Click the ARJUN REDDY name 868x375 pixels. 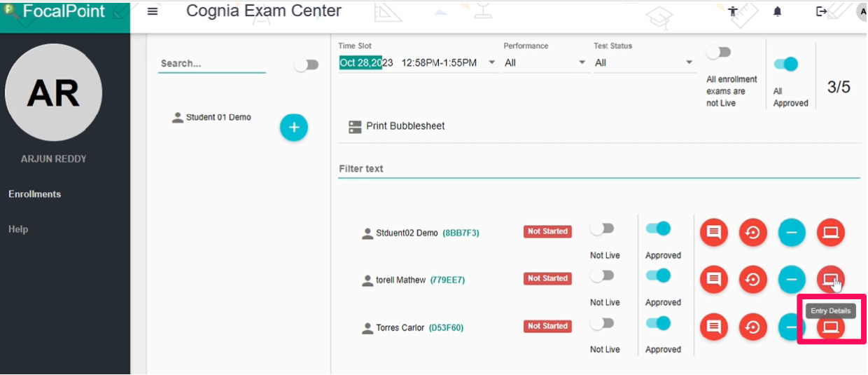tap(54, 159)
